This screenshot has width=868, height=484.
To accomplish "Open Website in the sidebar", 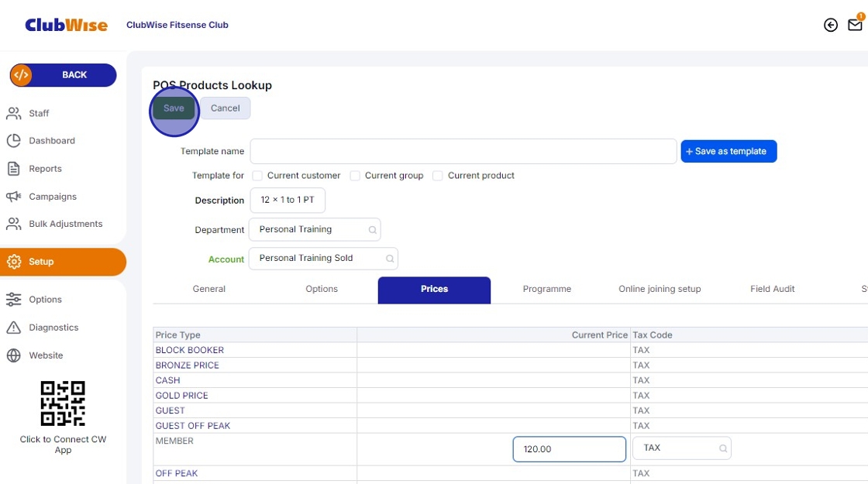I will point(46,355).
